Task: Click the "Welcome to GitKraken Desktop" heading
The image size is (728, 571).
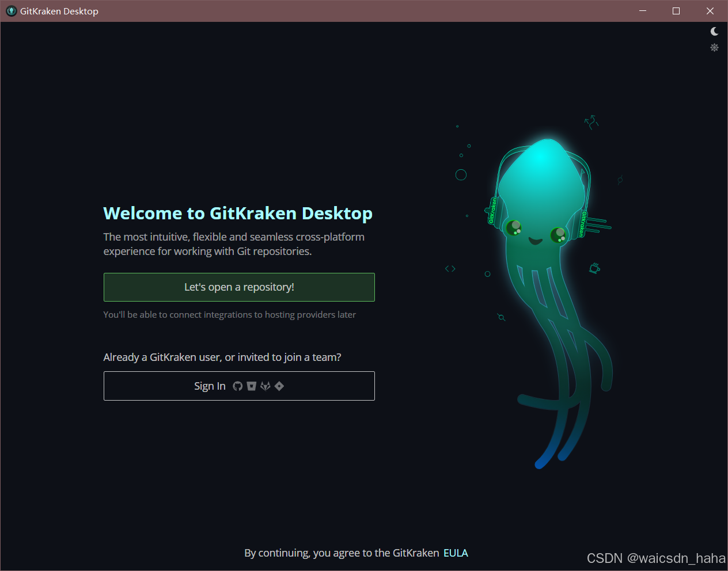Action: point(238,213)
